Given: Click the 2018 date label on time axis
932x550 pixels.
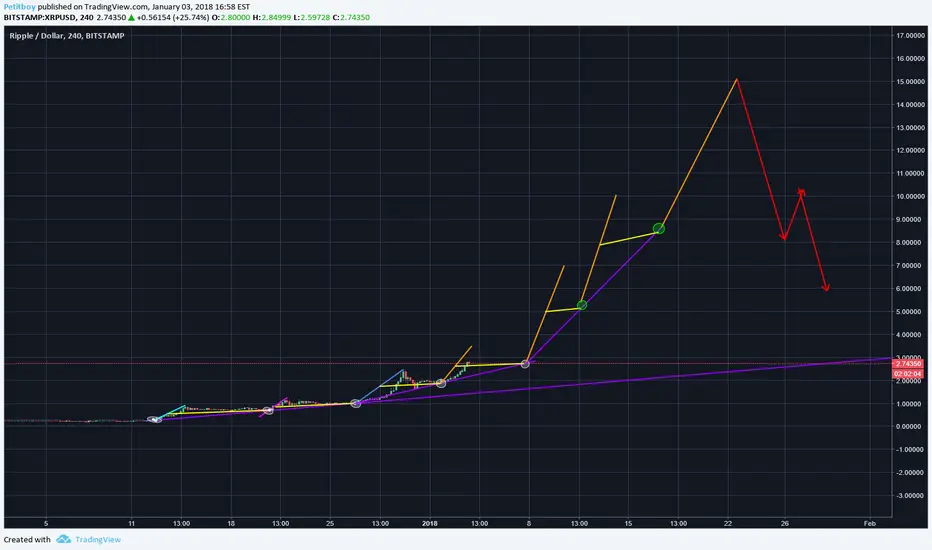Looking at the screenshot, I should [430, 523].
